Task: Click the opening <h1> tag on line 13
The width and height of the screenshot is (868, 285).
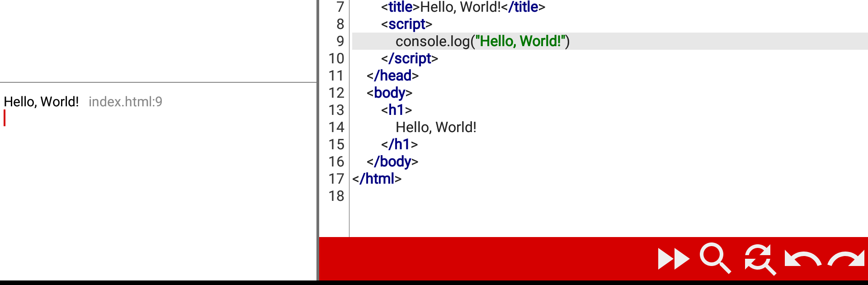Action: 396,110
